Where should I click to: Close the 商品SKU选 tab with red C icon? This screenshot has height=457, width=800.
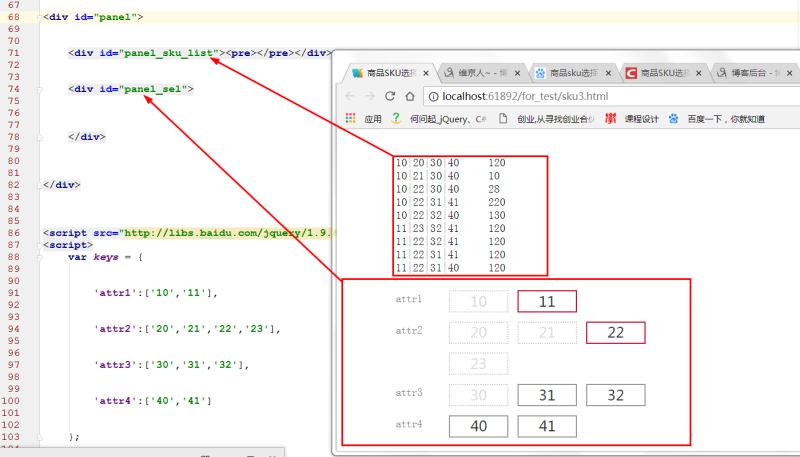point(698,73)
